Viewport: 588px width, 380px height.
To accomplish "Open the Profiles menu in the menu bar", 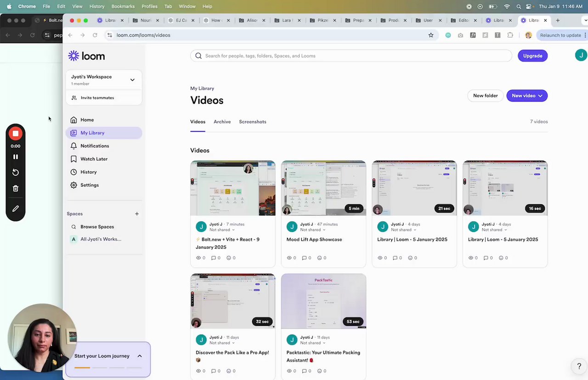I will pyautogui.click(x=149, y=6).
